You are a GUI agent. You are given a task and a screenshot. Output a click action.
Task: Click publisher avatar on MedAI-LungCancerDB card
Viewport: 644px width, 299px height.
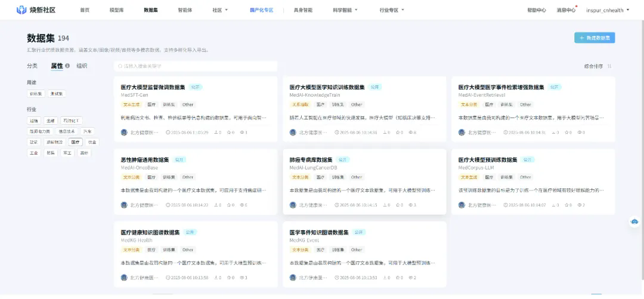coord(293,205)
